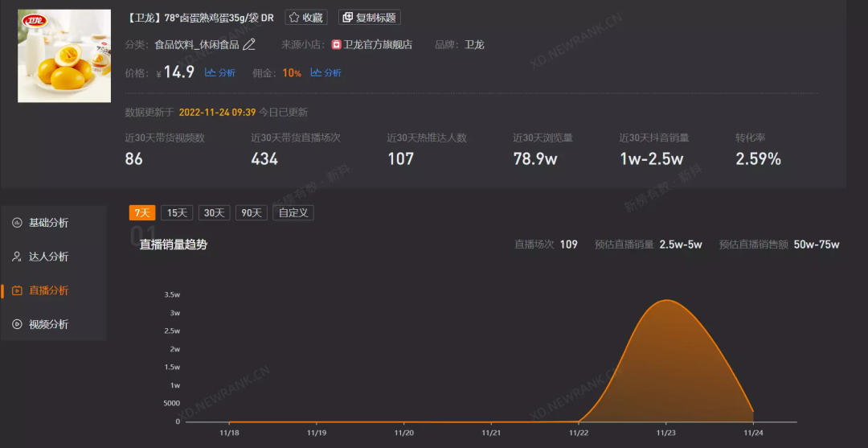Click the 近30天热推达人数 value 107
This screenshot has width=868, height=448.
coord(401,159)
